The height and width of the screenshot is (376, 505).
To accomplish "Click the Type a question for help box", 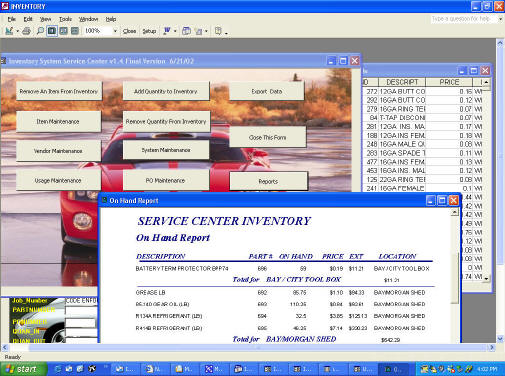I will pyautogui.click(x=463, y=19).
